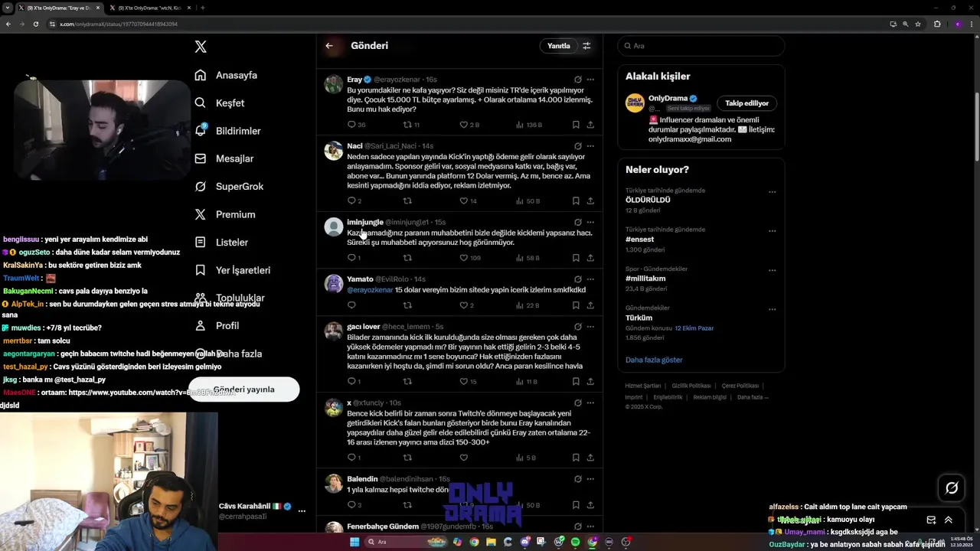
Task: Click the Grok icon on Eray's post
Action: click(578, 80)
